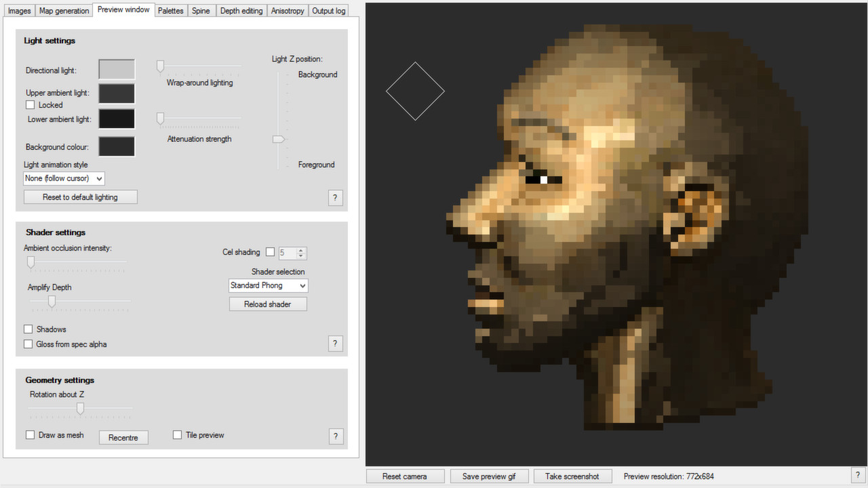Click the Directional light color swatch
The width and height of the screenshot is (868, 488).
[116, 68]
